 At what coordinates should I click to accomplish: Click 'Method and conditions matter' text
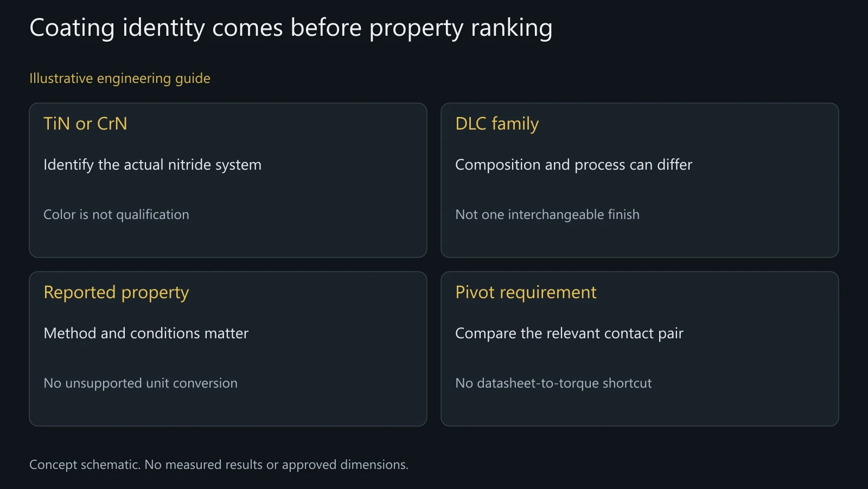coord(146,333)
